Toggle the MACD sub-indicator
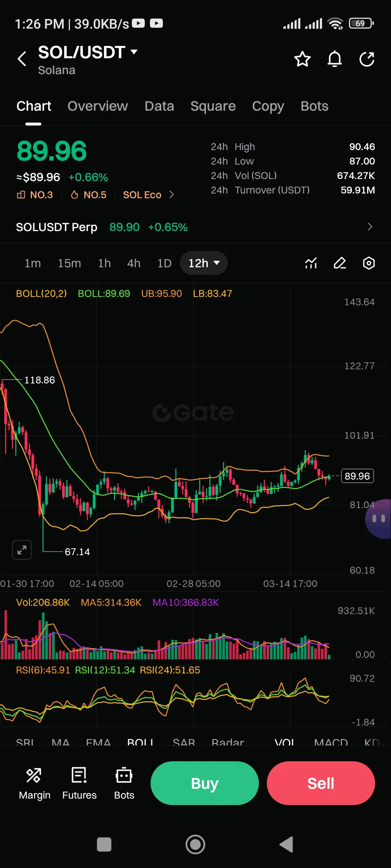The image size is (391, 868). [x=331, y=742]
